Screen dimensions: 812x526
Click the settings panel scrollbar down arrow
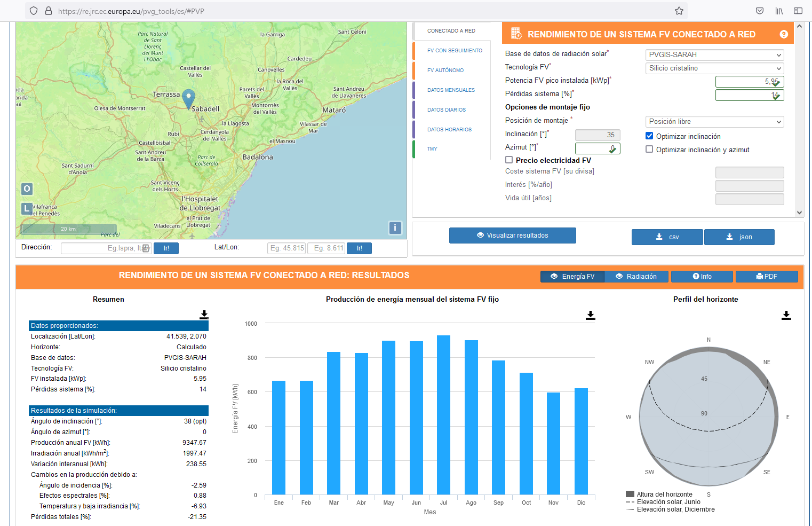point(799,212)
